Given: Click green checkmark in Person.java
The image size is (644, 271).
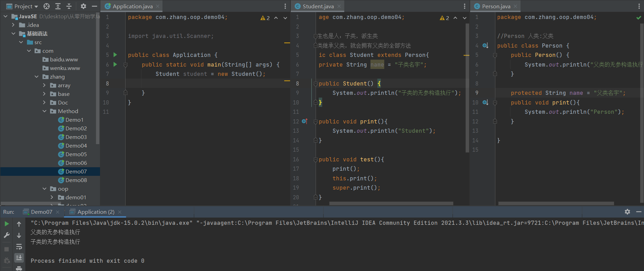Looking at the screenshot, I should click(639, 18).
